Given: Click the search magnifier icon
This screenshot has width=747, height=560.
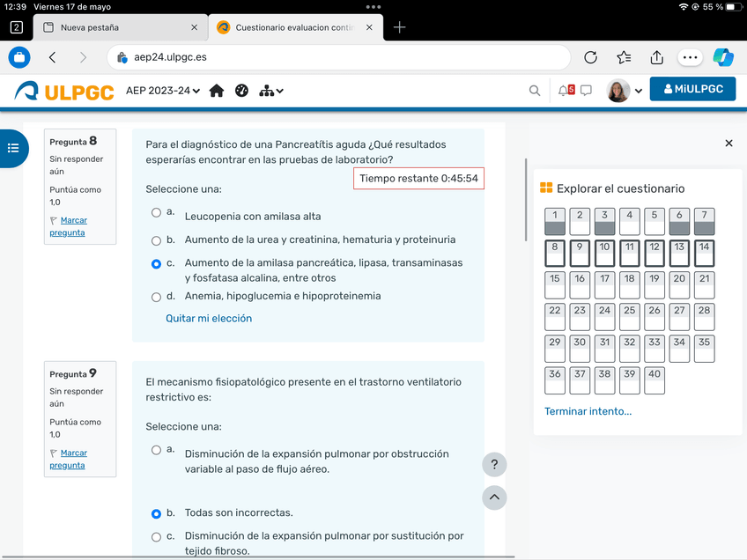Looking at the screenshot, I should point(535,91).
